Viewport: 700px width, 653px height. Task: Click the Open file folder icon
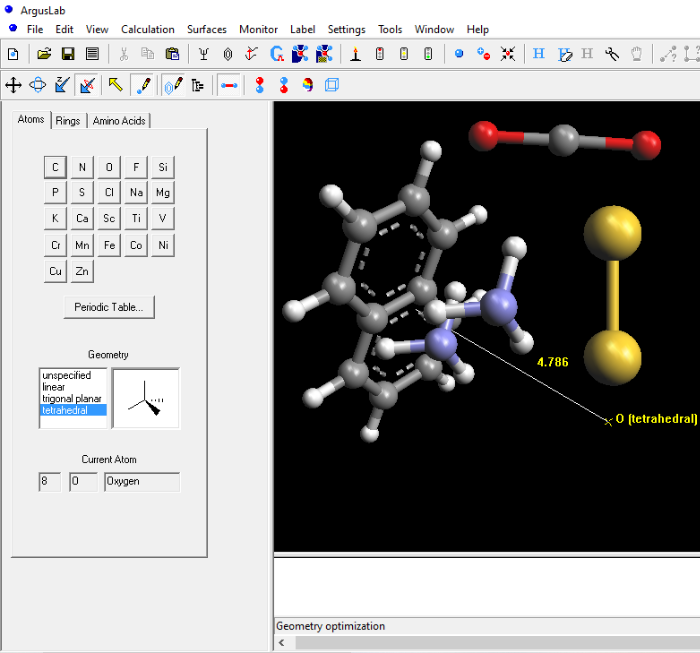tap(44, 54)
